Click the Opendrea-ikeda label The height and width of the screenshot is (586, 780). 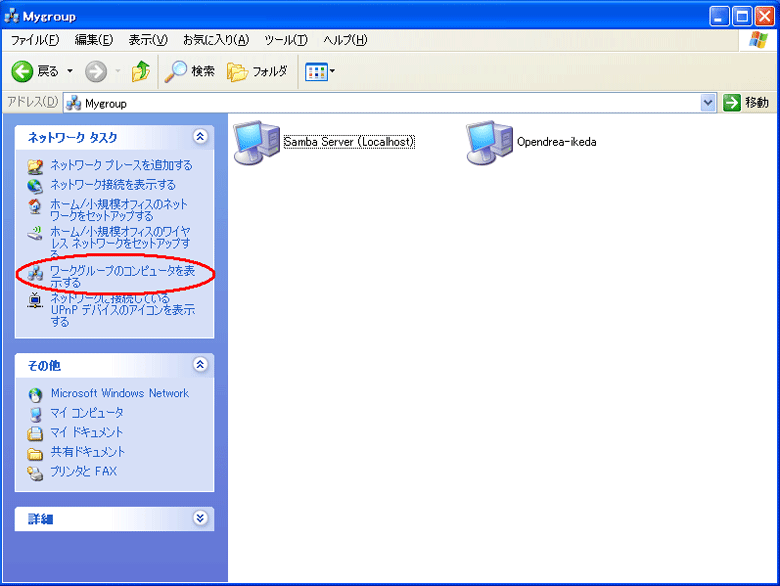(557, 142)
